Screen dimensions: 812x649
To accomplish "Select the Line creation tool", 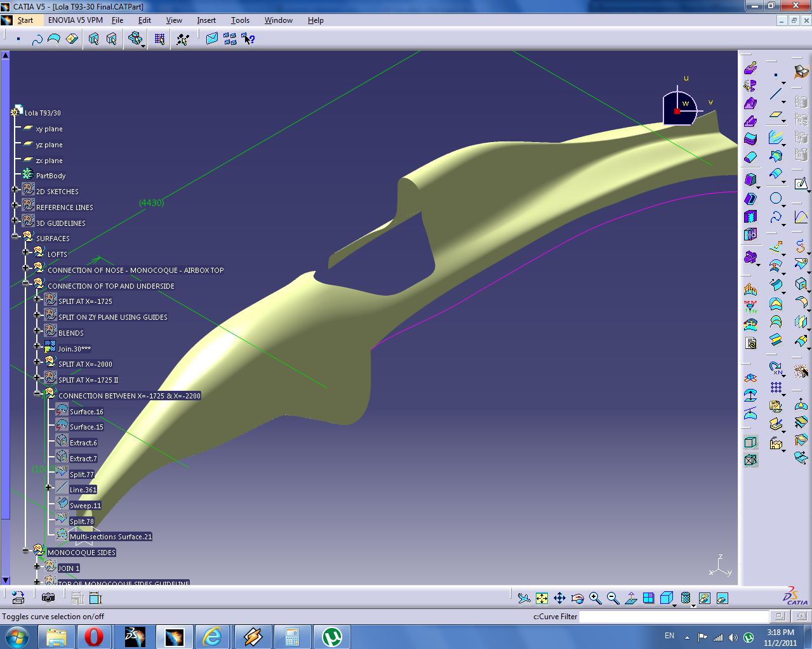I will click(775, 95).
